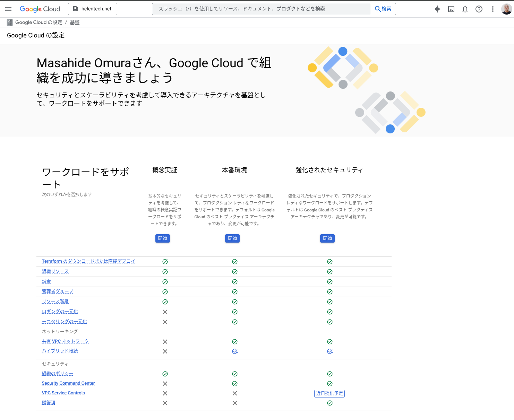Image resolution: width=514 pixels, height=420 pixels.
Task: Click 共有 VPC ネットワーク X under 概念実証
Action: point(165,342)
